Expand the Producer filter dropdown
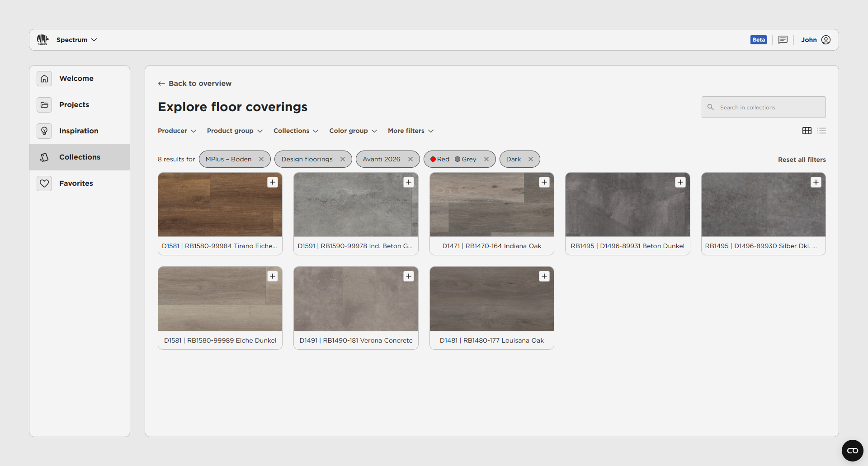Viewport: 868px width, 466px height. click(x=177, y=131)
